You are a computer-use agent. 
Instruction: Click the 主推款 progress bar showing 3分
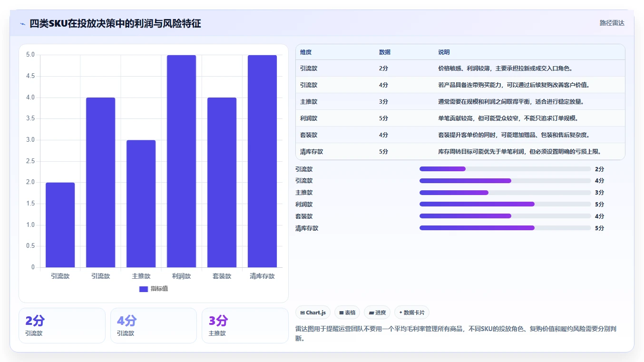coord(505,193)
